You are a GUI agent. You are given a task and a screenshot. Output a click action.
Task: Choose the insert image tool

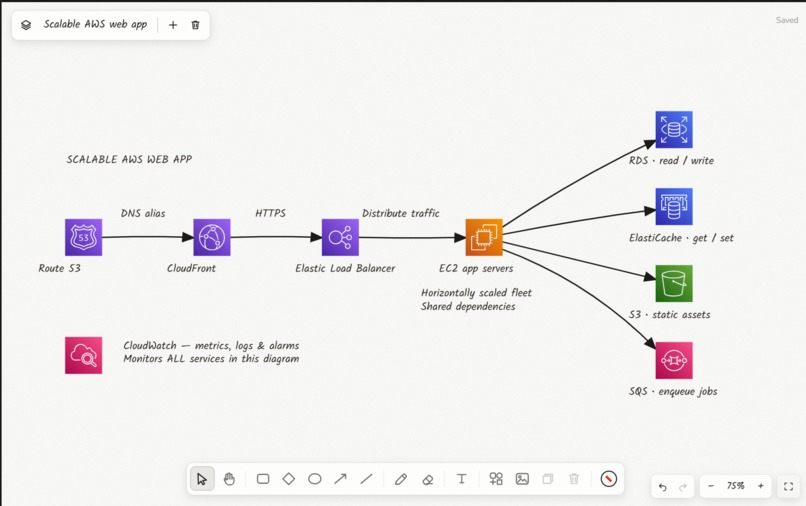pyautogui.click(x=522, y=479)
